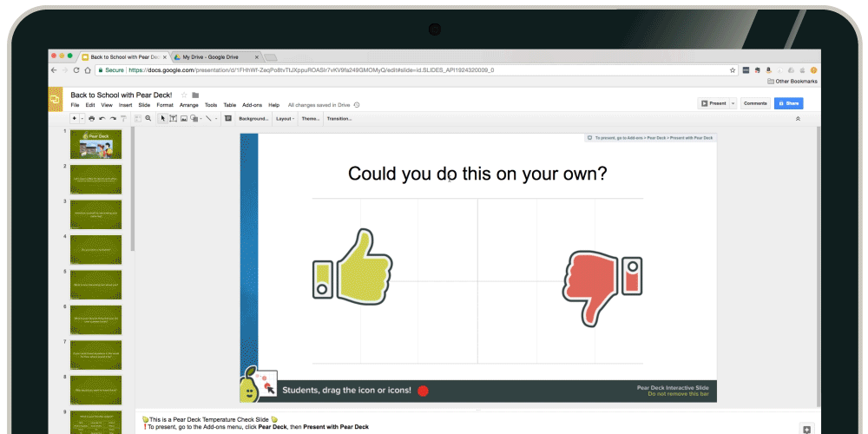
Task: Open the Insert menu
Action: click(126, 105)
